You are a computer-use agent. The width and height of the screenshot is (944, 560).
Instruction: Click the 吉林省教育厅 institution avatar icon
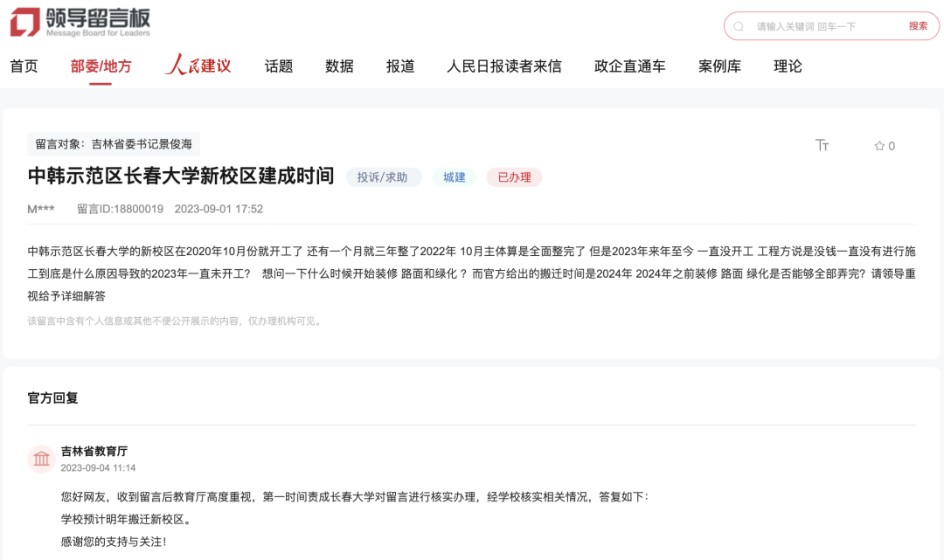(x=42, y=459)
